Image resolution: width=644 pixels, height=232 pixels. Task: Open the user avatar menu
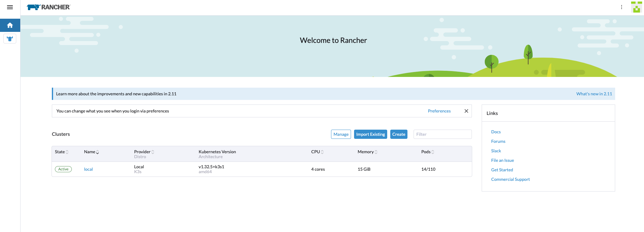[x=637, y=7]
